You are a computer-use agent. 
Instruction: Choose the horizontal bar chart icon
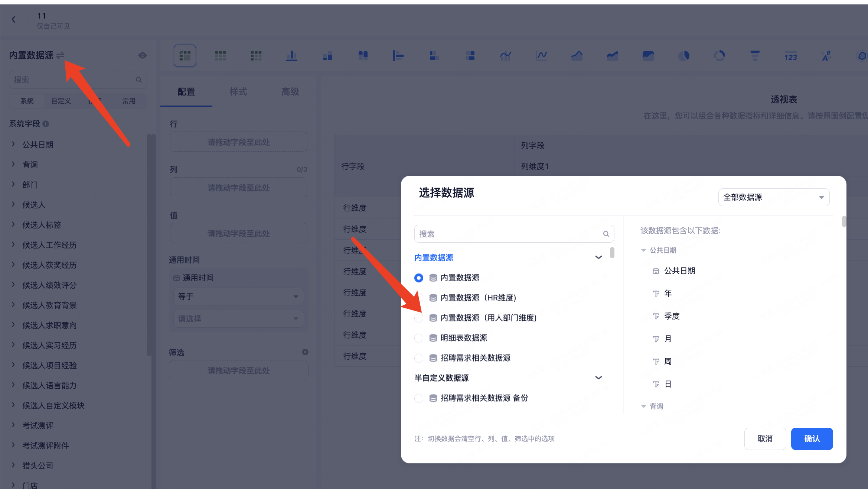pyautogui.click(x=398, y=56)
